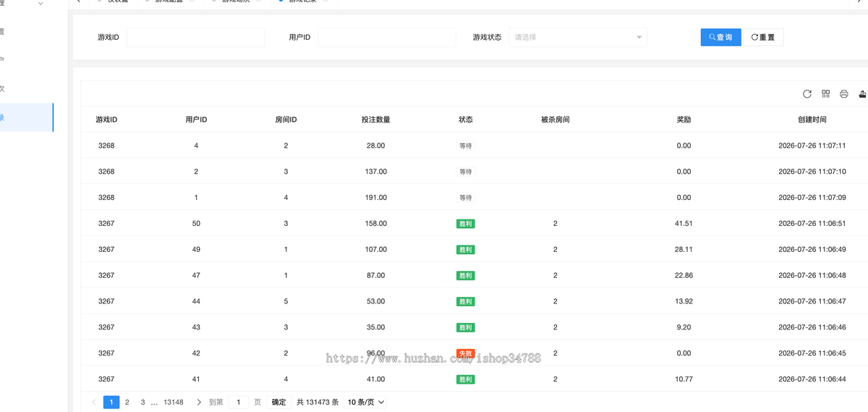Click the 状态 column header
Image resolution: width=868 pixels, height=412 pixels.
[465, 119]
